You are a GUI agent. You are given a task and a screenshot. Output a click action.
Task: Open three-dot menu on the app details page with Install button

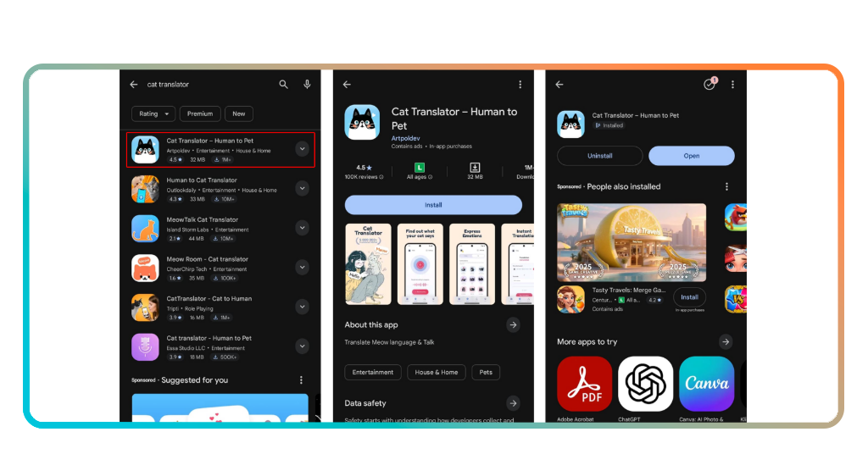pyautogui.click(x=520, y=85)
